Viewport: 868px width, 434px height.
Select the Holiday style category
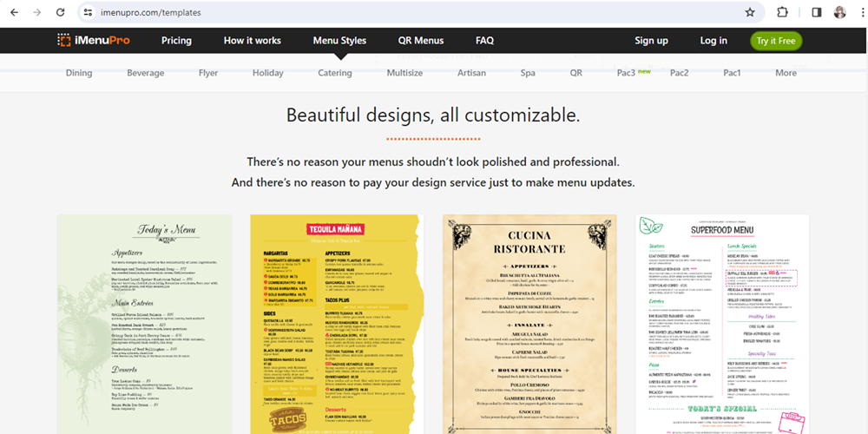(x=268, y=73)
